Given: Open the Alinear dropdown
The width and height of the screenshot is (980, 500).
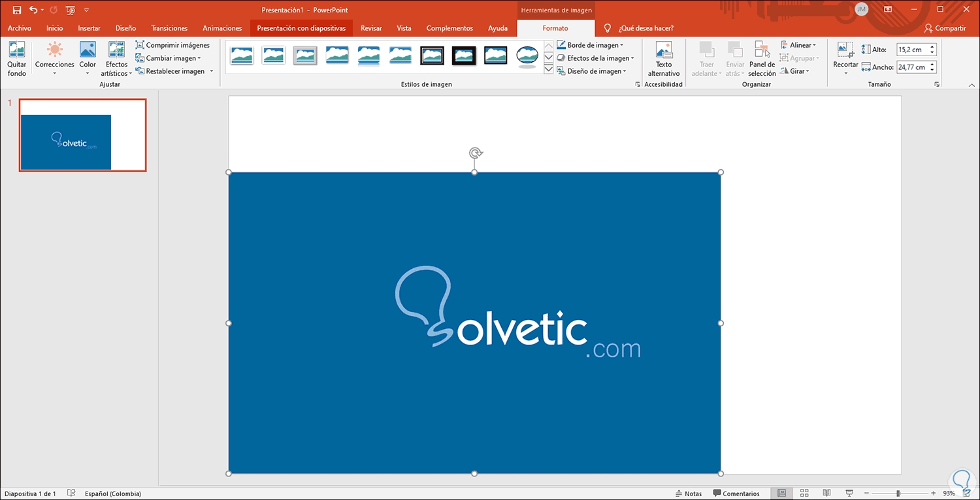Looking at the screenshot, I should click(798, 45).
